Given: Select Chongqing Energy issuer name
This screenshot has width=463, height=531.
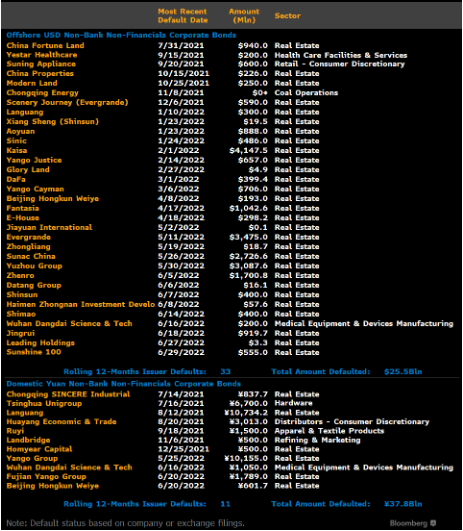Looking at the screenshot, I should click(42, 93).
